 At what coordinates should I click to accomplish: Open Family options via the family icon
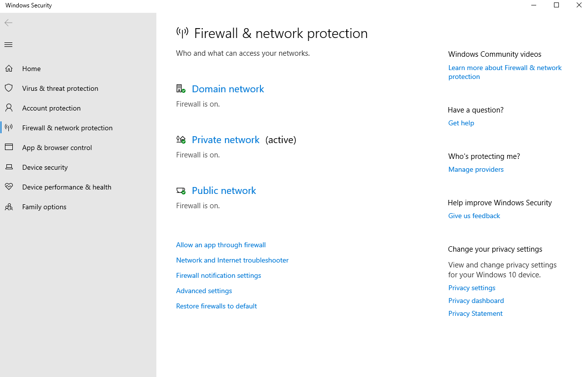[x=9, y=206]
